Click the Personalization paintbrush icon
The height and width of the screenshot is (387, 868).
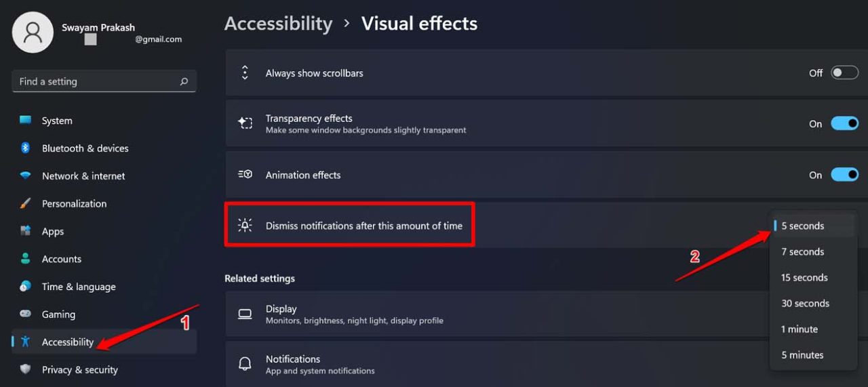coord(26,203)
